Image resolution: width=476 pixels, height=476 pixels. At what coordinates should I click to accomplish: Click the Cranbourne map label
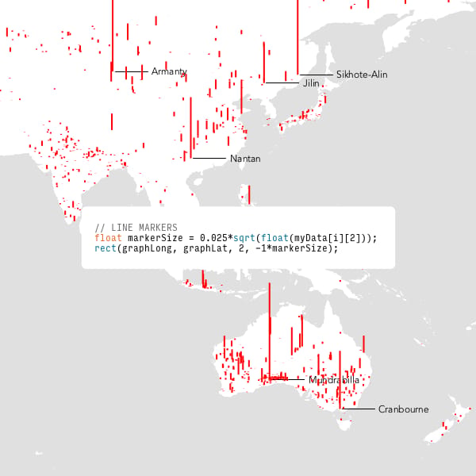404,409
